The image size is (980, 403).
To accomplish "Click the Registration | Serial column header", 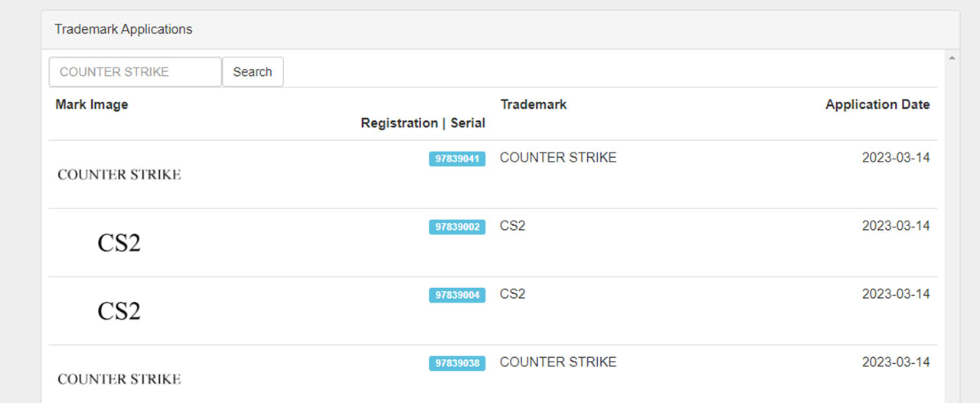I will (x=423, y=123).
